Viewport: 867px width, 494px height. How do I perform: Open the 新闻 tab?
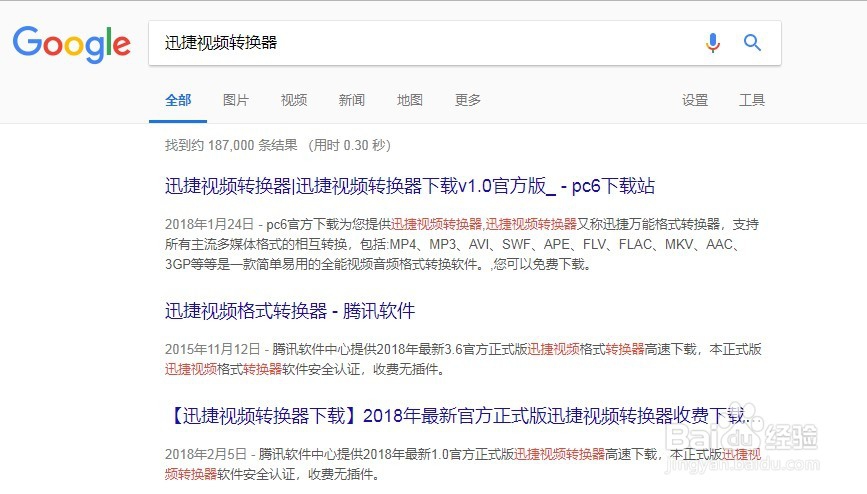[352, 100]
